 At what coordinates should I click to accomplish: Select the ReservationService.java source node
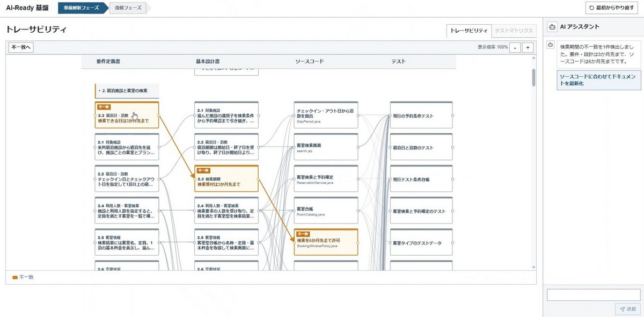tap(326, 179)
